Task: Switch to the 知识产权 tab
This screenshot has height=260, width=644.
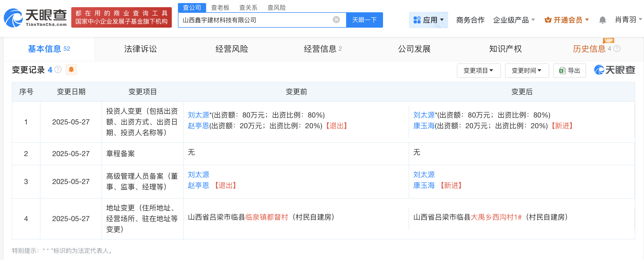Action: coord(505,49)
